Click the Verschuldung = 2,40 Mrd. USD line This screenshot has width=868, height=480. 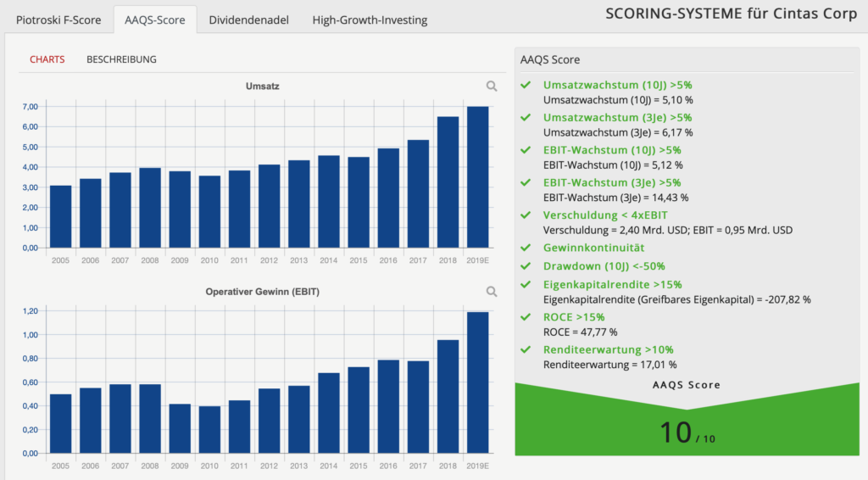(668, 231)
